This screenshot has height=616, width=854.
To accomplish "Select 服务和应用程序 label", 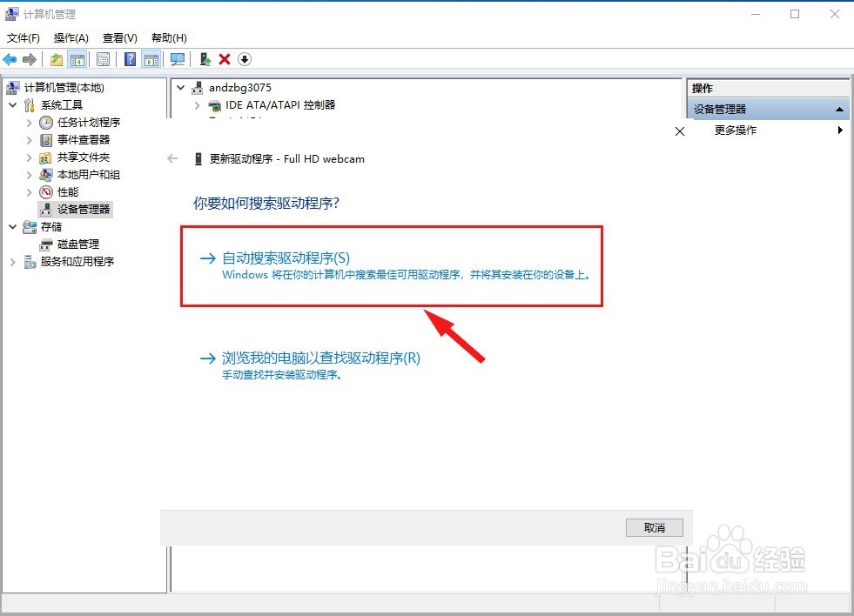I will coord(77,262).
